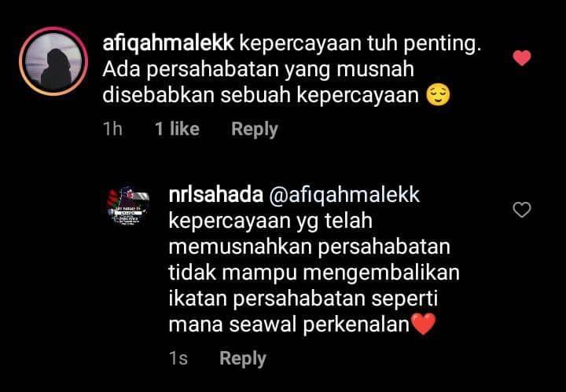Select the line "Ada persahabatan yang musnah"

pyautogui.click(x=258, y=70)
